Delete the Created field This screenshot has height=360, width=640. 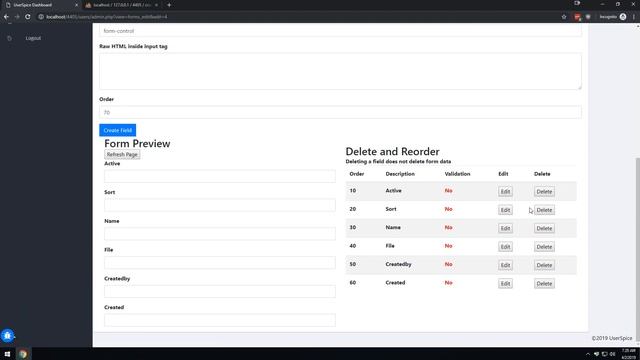tap(544, 283)
